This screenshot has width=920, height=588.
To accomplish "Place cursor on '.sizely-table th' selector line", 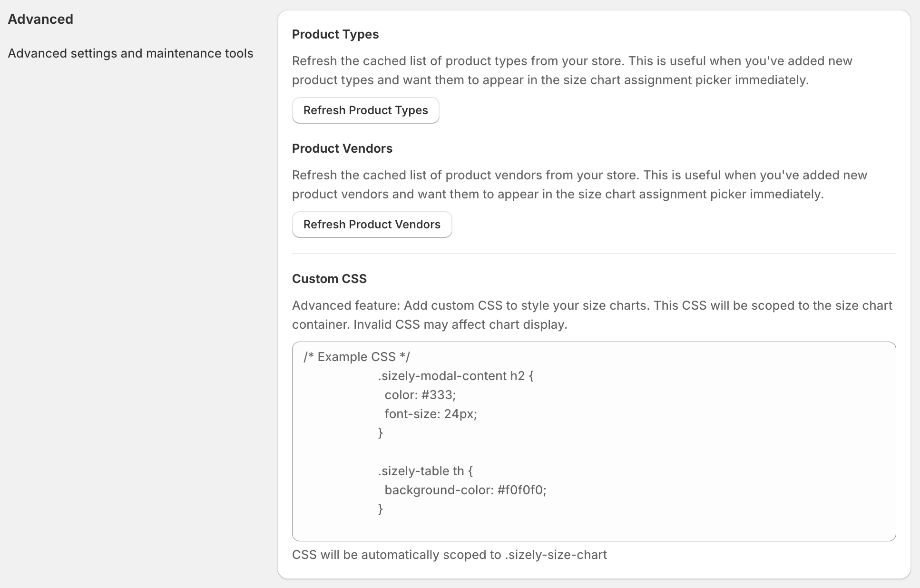I will 425,471.
